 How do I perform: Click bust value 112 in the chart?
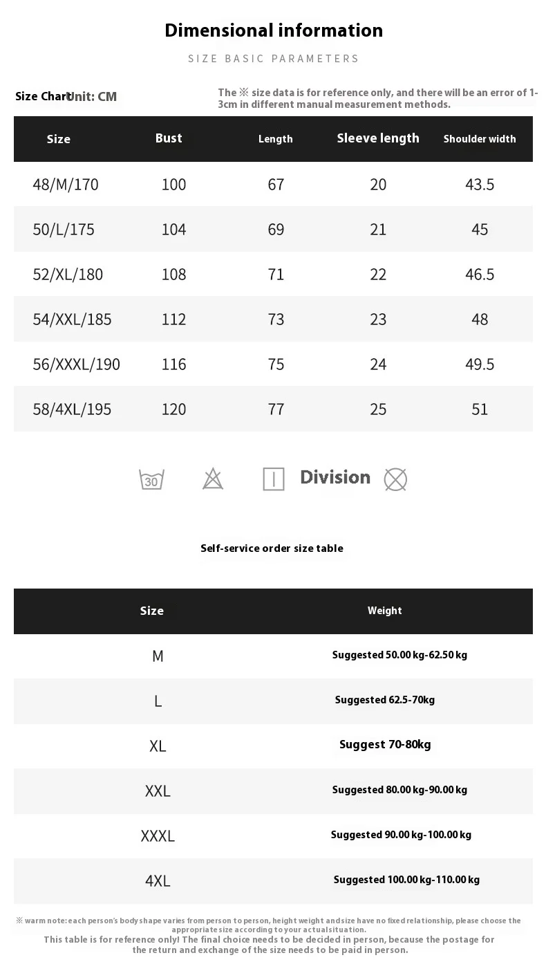pyautogui.click(x=174, y=320)
